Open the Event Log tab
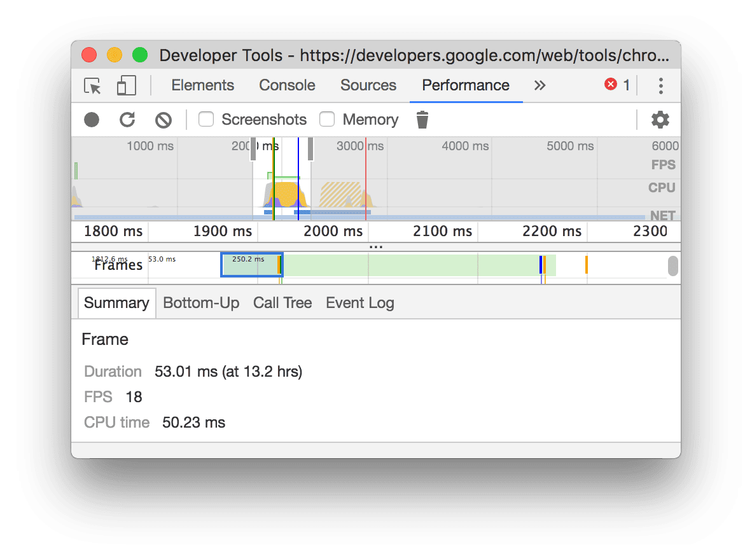Viewport: 752px width, 560px height. coord(359,303)
